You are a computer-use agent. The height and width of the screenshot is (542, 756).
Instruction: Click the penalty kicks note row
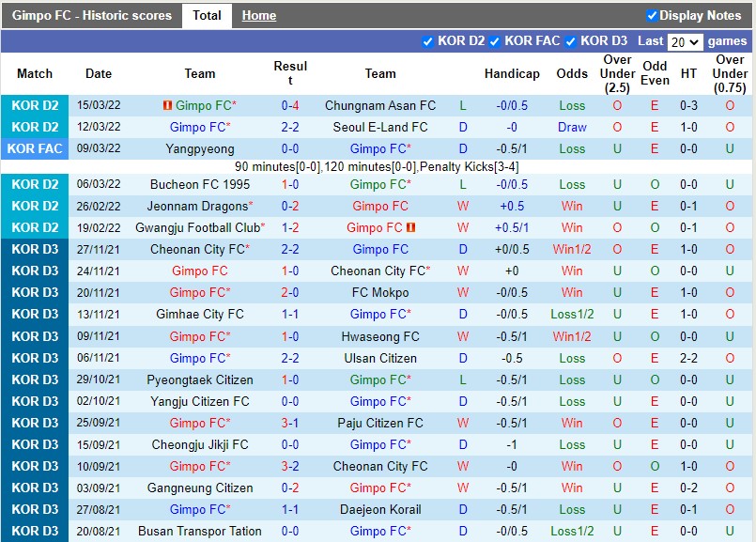tap(377, 167)
